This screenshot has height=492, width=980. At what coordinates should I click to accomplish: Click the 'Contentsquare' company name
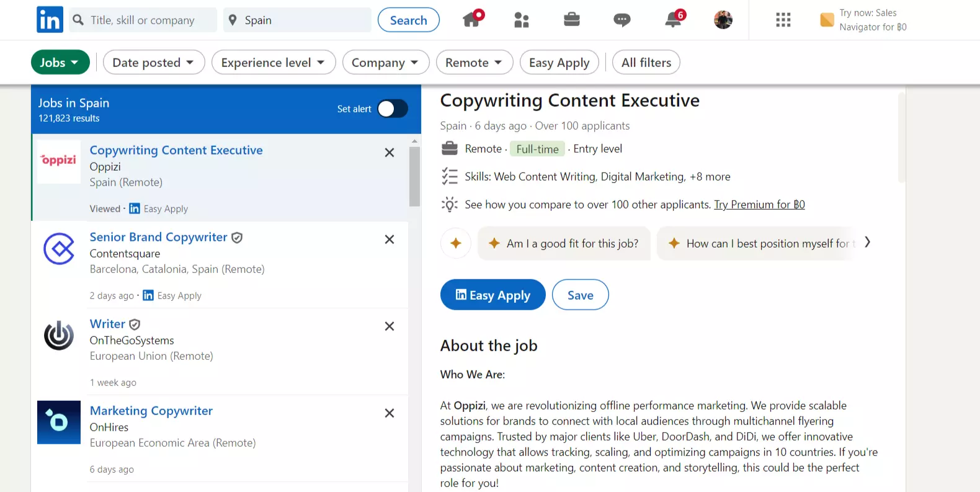tap(125, 254)
